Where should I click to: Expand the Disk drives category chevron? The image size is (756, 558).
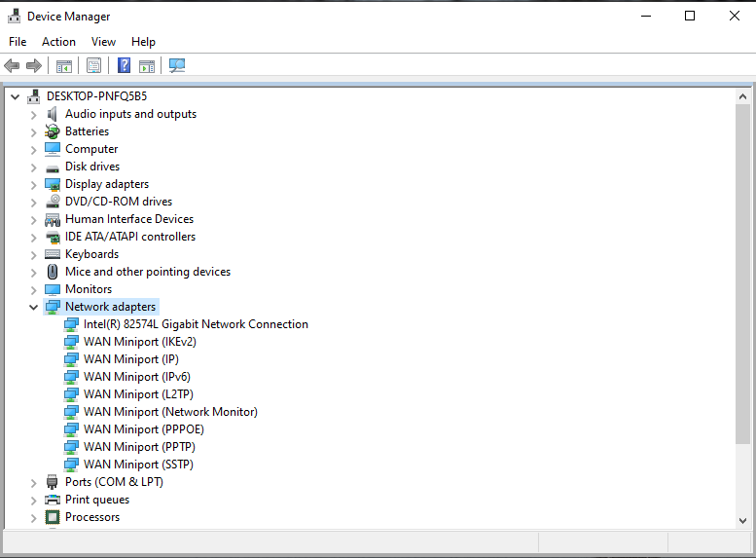[33, 167]
